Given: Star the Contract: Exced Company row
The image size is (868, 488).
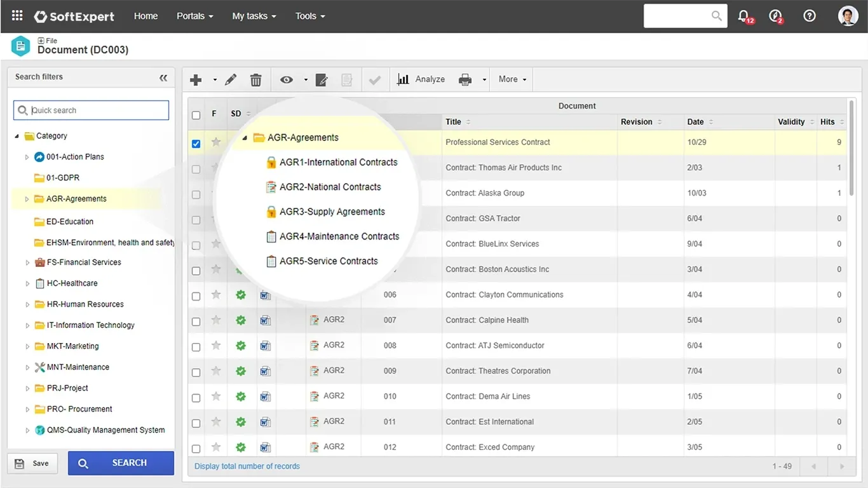Looking at the screenshot, I should (x=216, y=447).
